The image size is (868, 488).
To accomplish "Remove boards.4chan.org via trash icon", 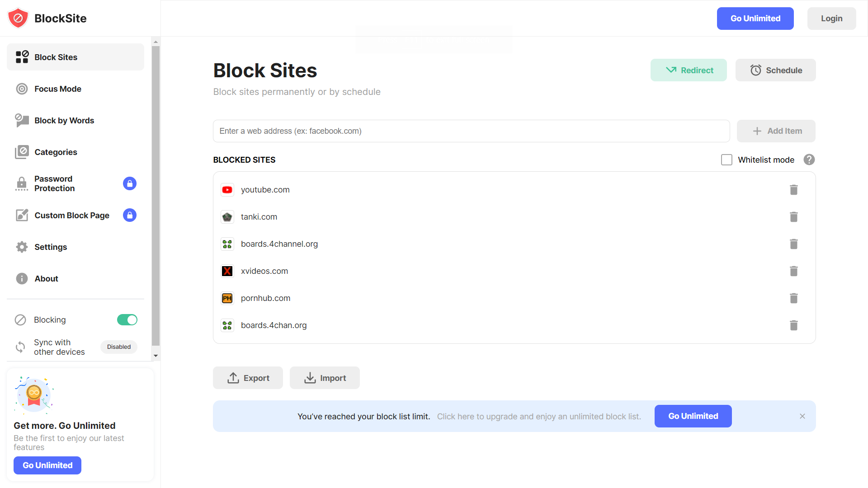I will pos(793,325).
